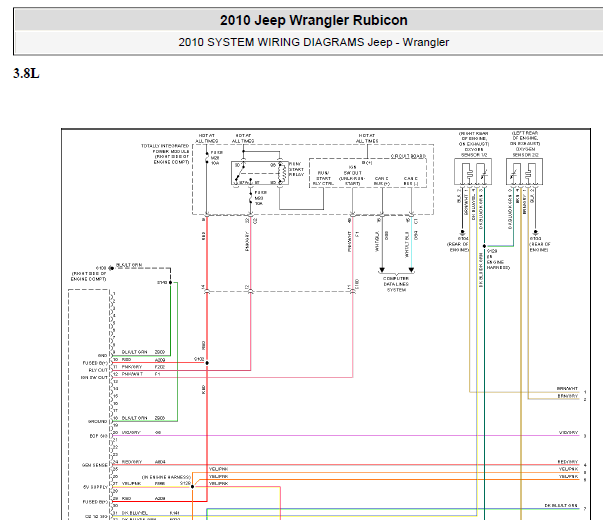Select the "GROUND" label at pin 18
This screenshot has height=520, width=603.
98,421
